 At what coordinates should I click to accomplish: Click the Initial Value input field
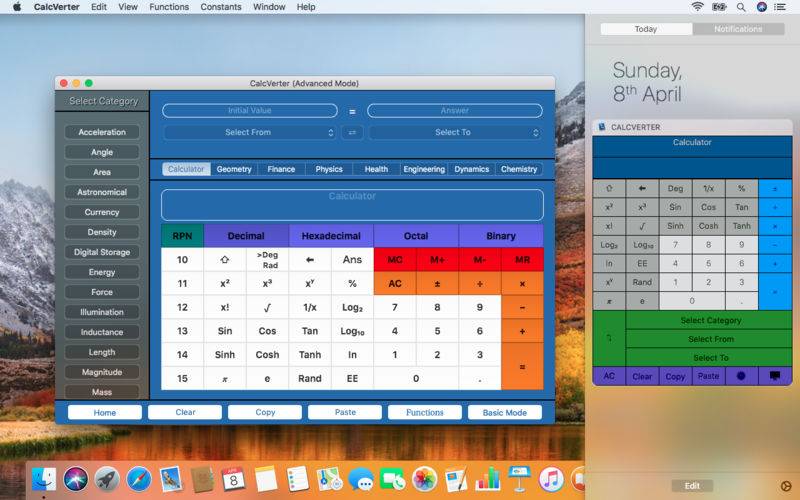pos(249,110)
